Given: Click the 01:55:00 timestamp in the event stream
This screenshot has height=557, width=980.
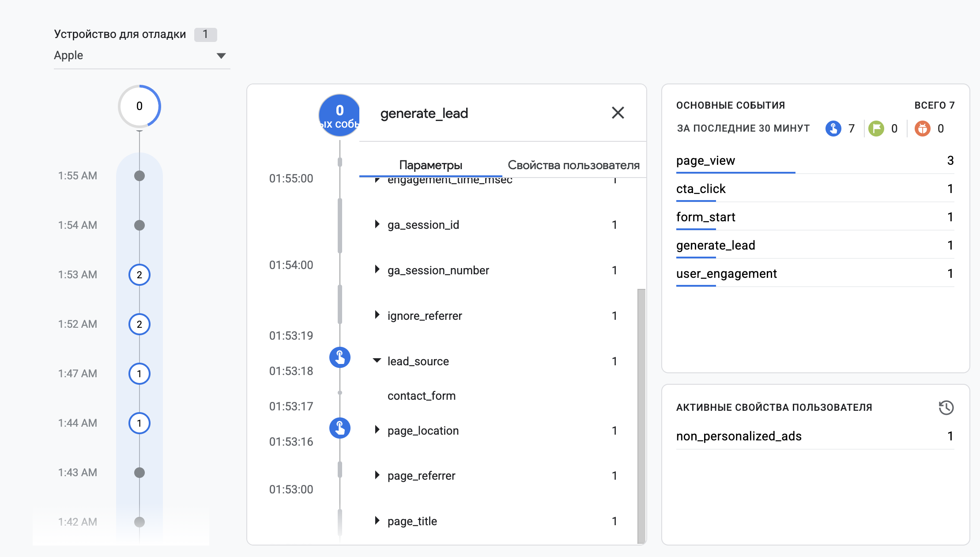Looking at the screenshot, I should tap(291, 178).
